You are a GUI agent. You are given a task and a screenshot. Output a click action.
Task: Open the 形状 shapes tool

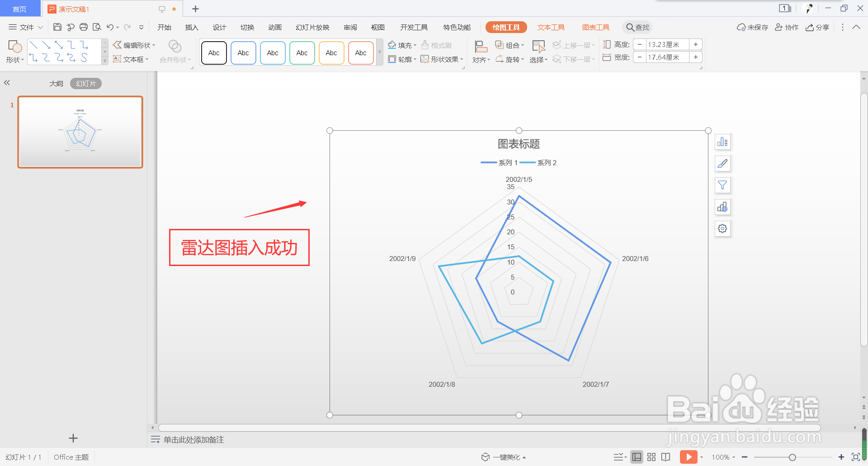coord(14,51)
